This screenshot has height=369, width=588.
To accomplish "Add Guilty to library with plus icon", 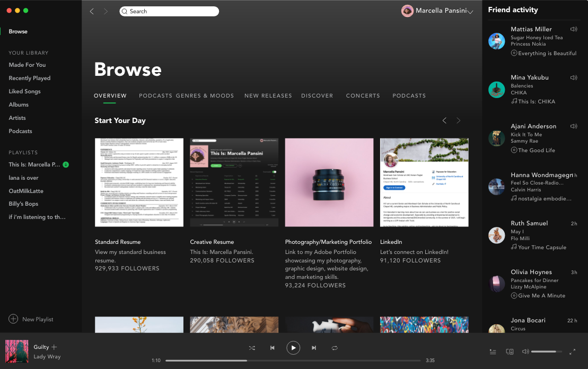I will (x=54, y=347).
